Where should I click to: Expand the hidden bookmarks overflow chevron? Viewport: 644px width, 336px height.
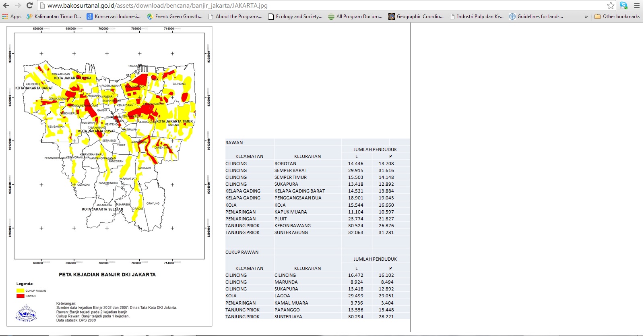(x=586, y=17)
